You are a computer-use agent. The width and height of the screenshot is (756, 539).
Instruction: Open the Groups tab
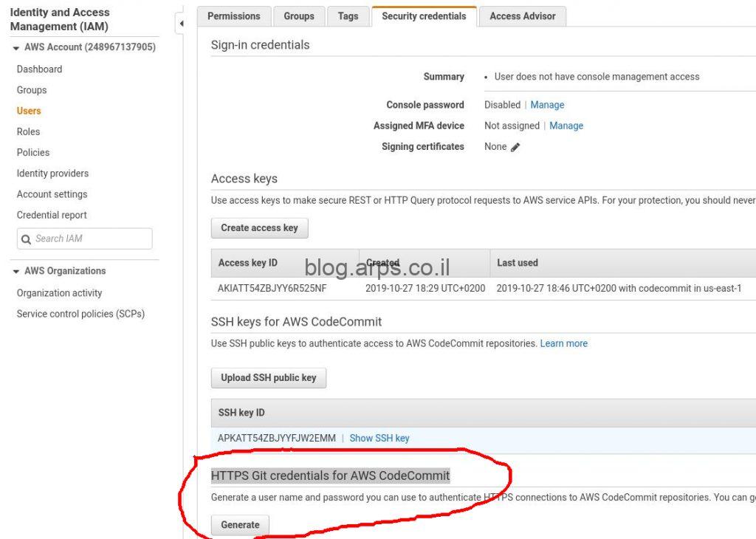tap(299, 16)
